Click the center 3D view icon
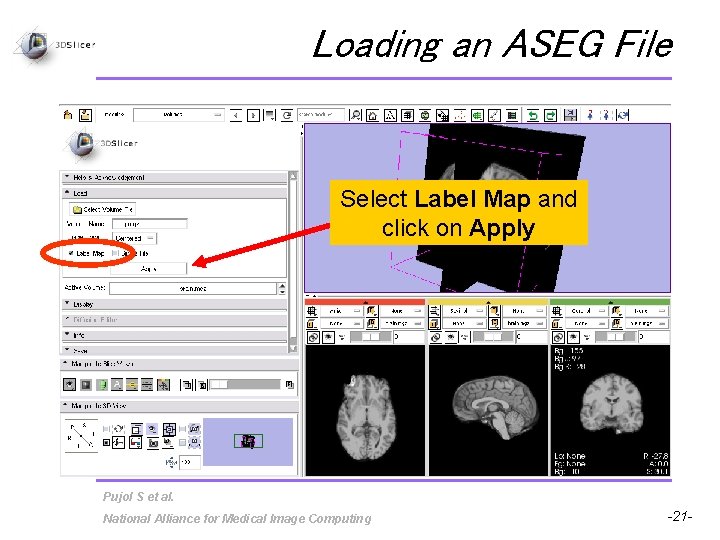 point(169,429)
